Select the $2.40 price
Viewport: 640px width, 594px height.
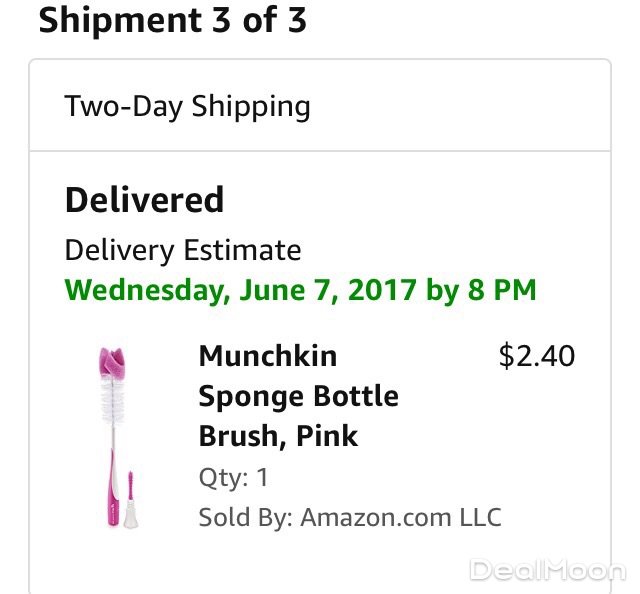(x=537, y=356)
